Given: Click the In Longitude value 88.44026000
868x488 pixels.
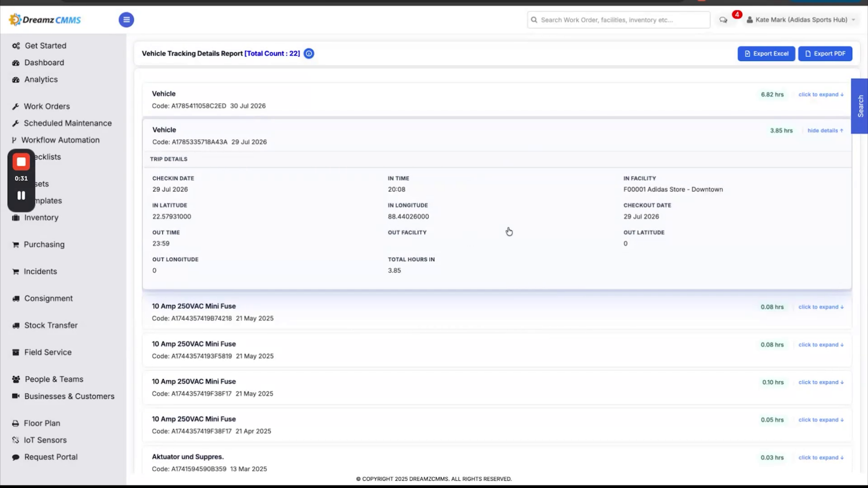Looking at the screenshot, I should click(x=408, y=217).
